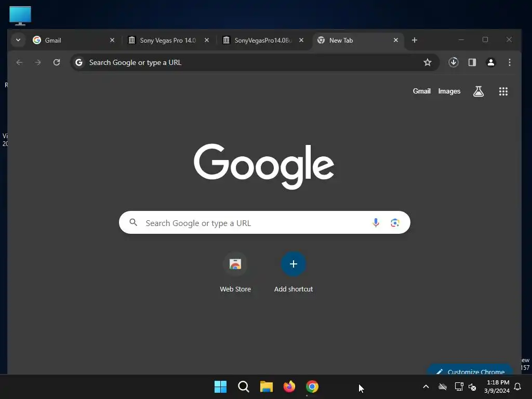Select the New Tab tab
The height and width of the screenshot is (399, 532).
[x=358, y=40]
